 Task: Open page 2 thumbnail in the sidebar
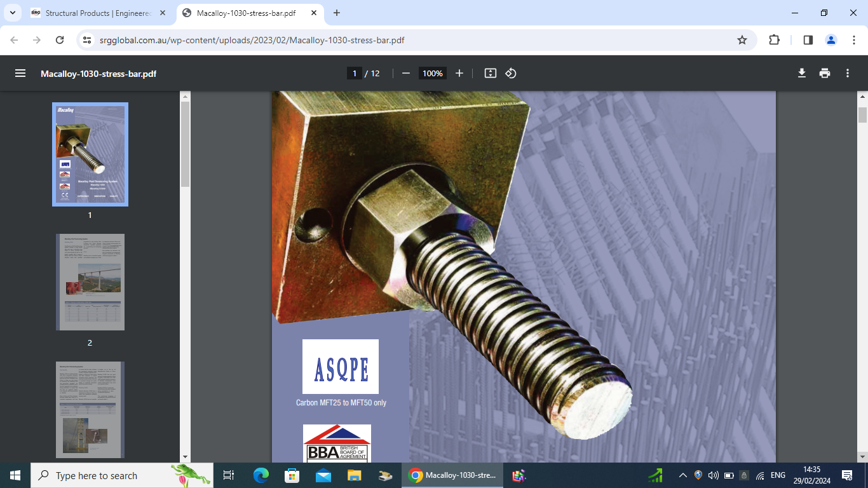click(90, 282)
